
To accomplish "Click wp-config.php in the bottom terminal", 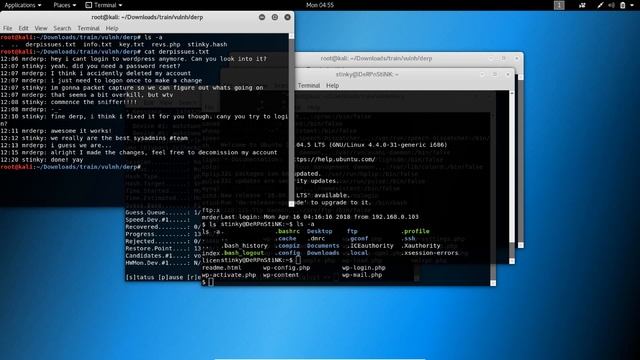I will (286, 268).
